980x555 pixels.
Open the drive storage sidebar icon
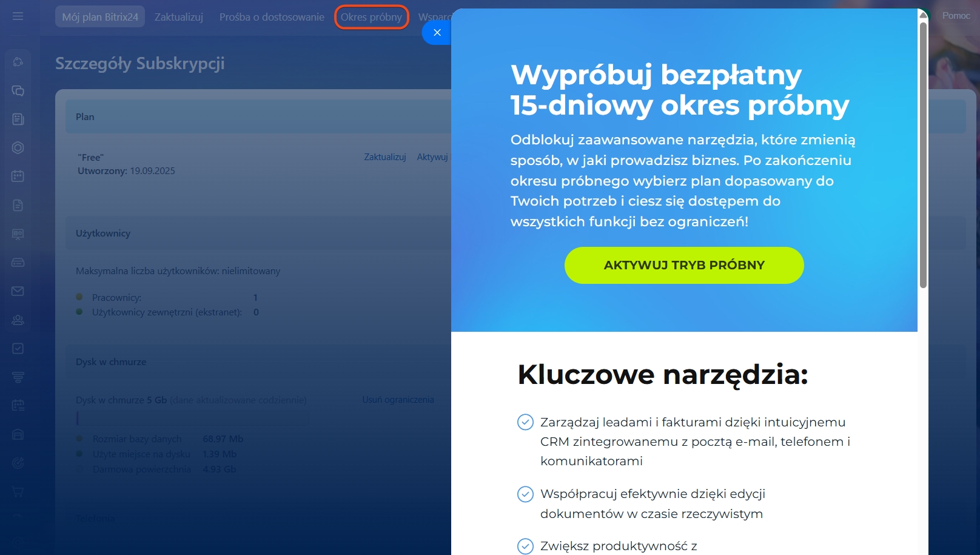pos(18,263)
